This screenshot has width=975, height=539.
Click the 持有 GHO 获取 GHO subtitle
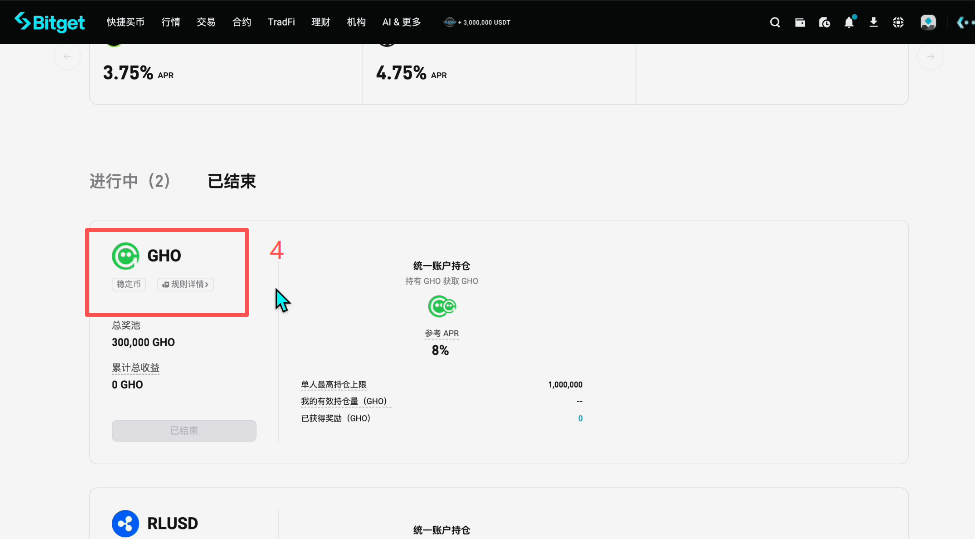[x=442, y=281]
